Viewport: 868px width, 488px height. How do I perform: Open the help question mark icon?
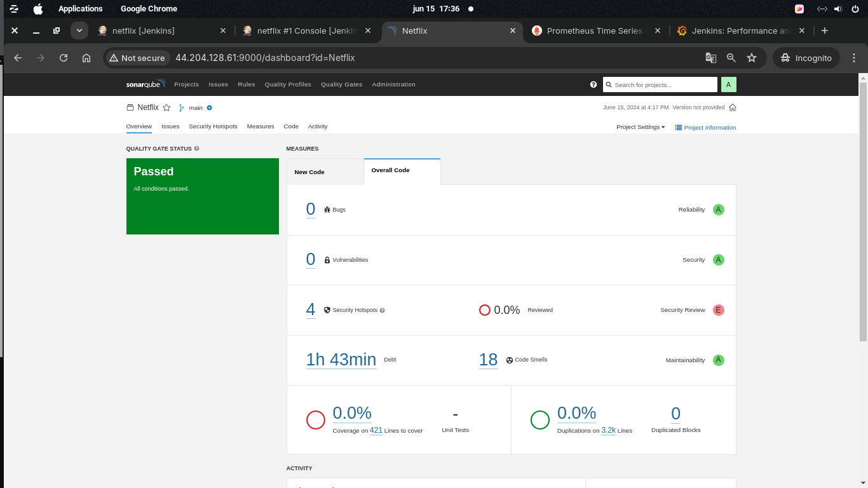tap(593, 85)
